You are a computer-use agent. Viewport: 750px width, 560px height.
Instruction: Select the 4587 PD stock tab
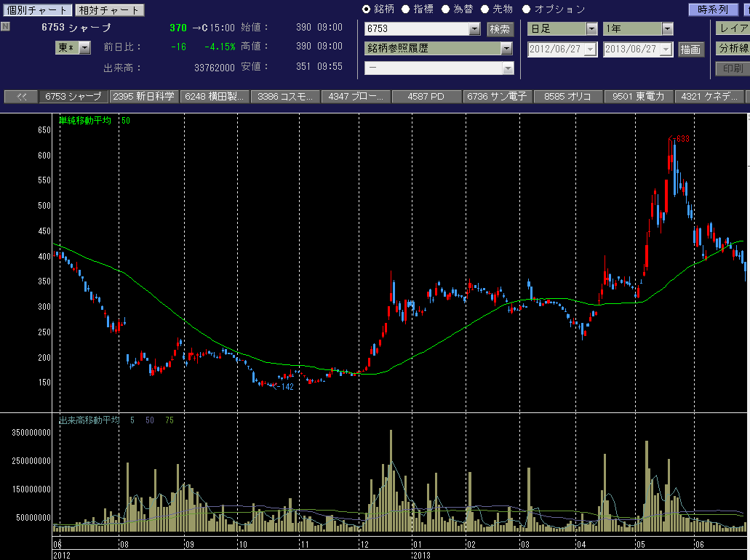(x=426, y=97)
